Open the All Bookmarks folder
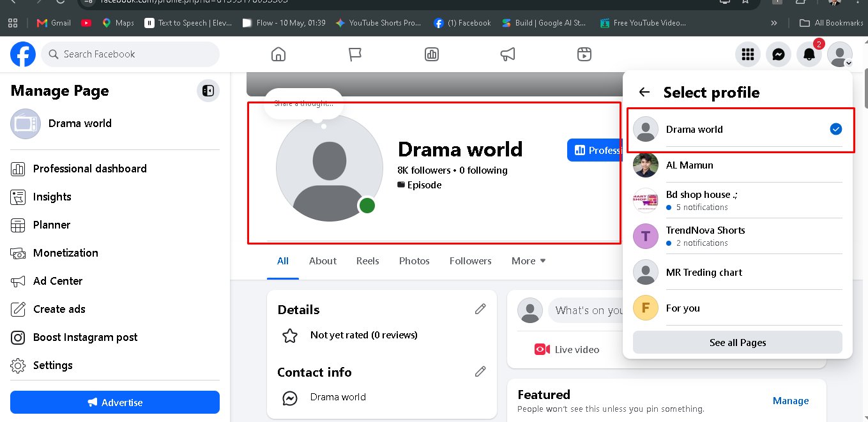868x422 pixels. coord(832,22)
